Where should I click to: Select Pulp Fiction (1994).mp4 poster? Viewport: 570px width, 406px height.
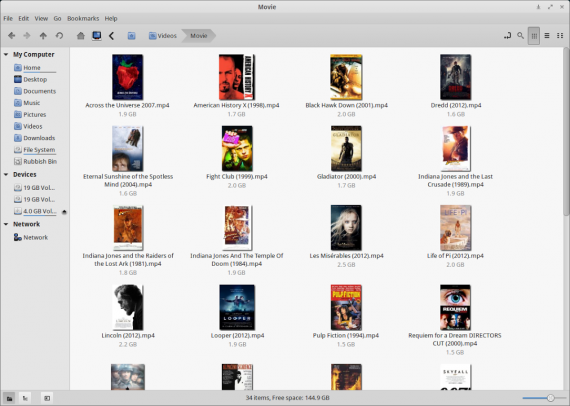coord(346,307)
